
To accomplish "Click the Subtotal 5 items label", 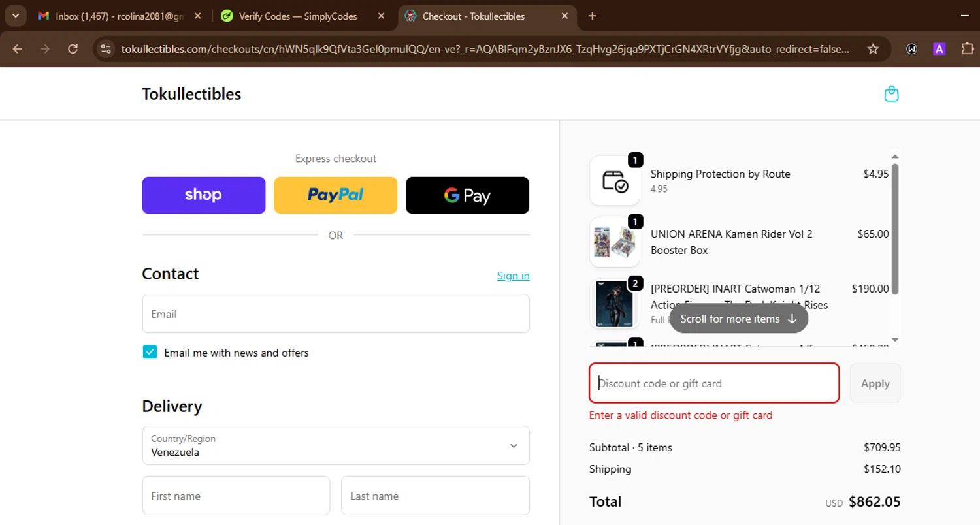I will [x=630, y=447].
